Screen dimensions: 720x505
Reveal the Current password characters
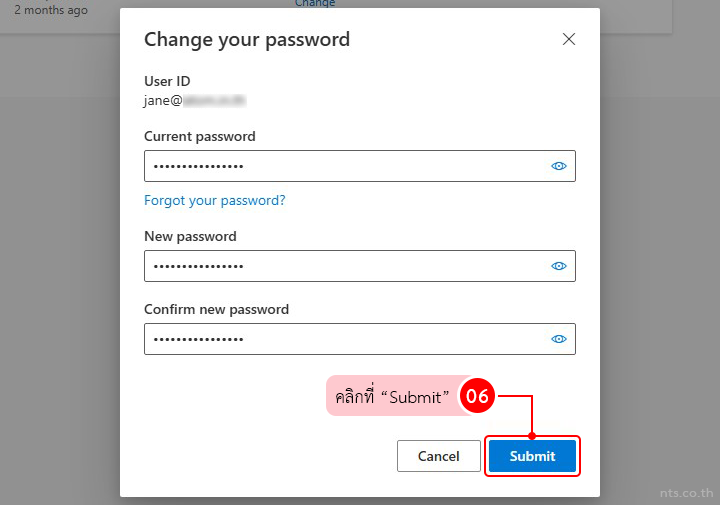click(559, 166)
